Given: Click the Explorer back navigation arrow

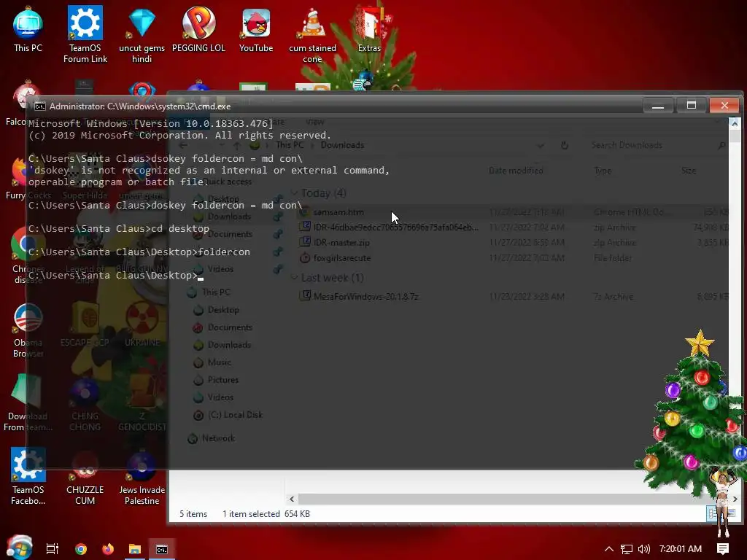Looking at the screenshot, I should (x=183, y=145).
